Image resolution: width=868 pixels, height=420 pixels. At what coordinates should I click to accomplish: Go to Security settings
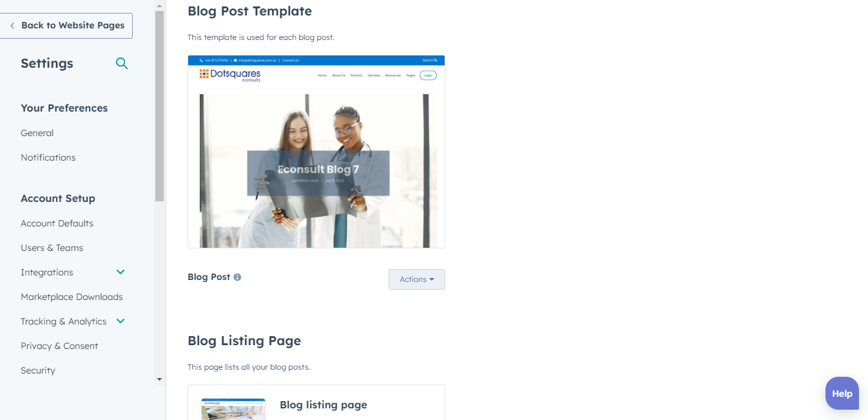(38, 370)
